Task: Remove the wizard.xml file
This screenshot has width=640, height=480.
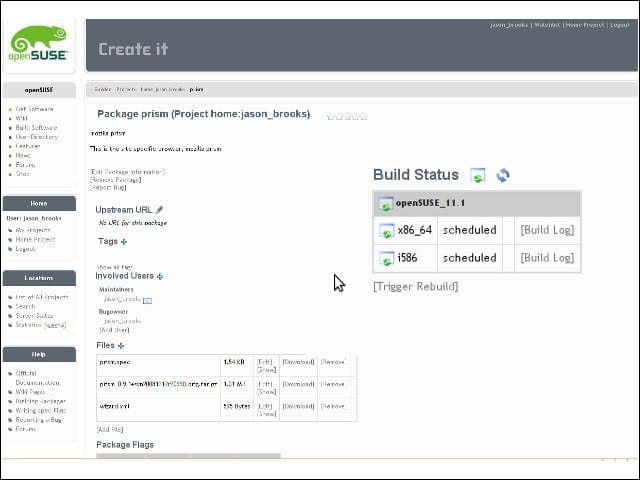Action: [333, 406]
